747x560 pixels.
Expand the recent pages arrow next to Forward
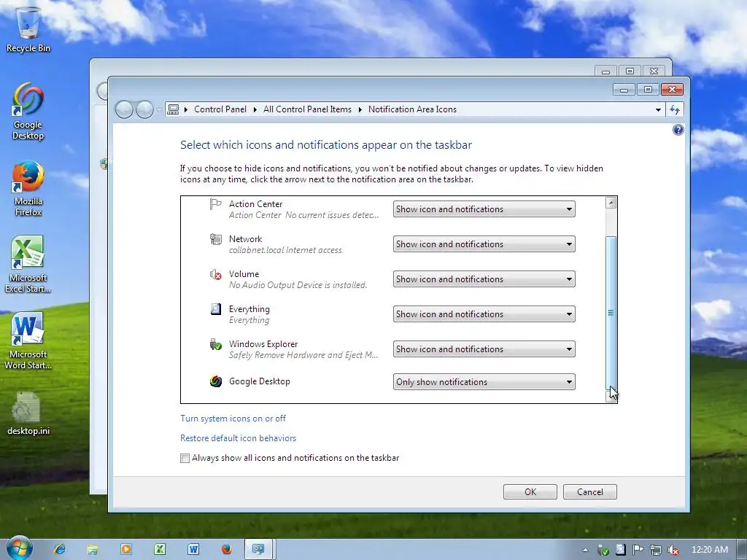pos(158,109)
